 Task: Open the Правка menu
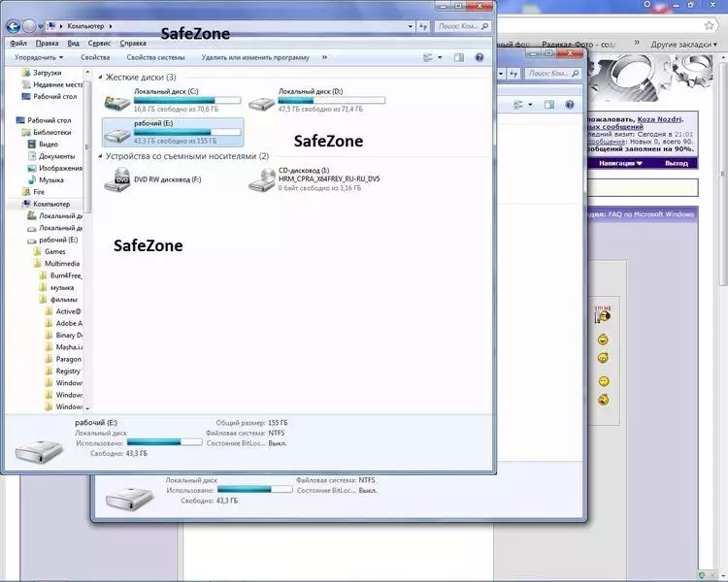coord(47,43)
